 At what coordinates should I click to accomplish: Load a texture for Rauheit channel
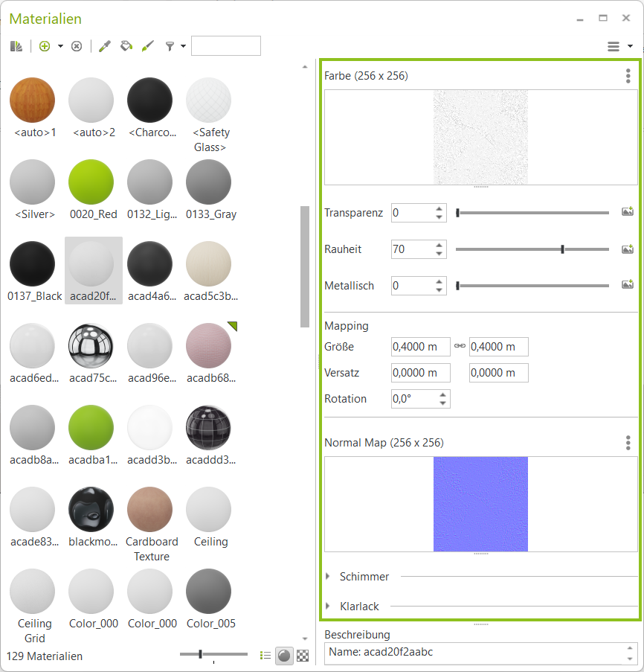click(x=627, y=249)
